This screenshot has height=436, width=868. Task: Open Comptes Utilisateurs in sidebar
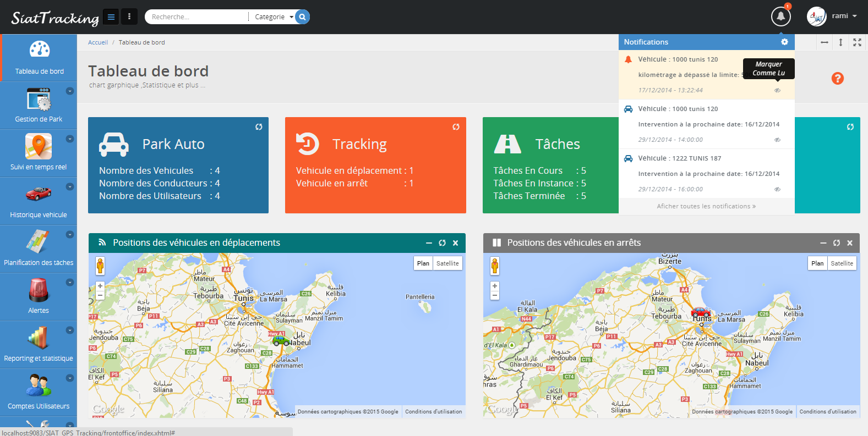coord(39,393)
